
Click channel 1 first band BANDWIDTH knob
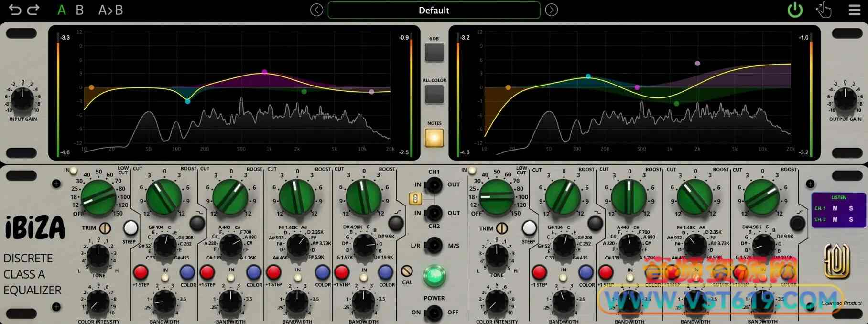(165, 302)
